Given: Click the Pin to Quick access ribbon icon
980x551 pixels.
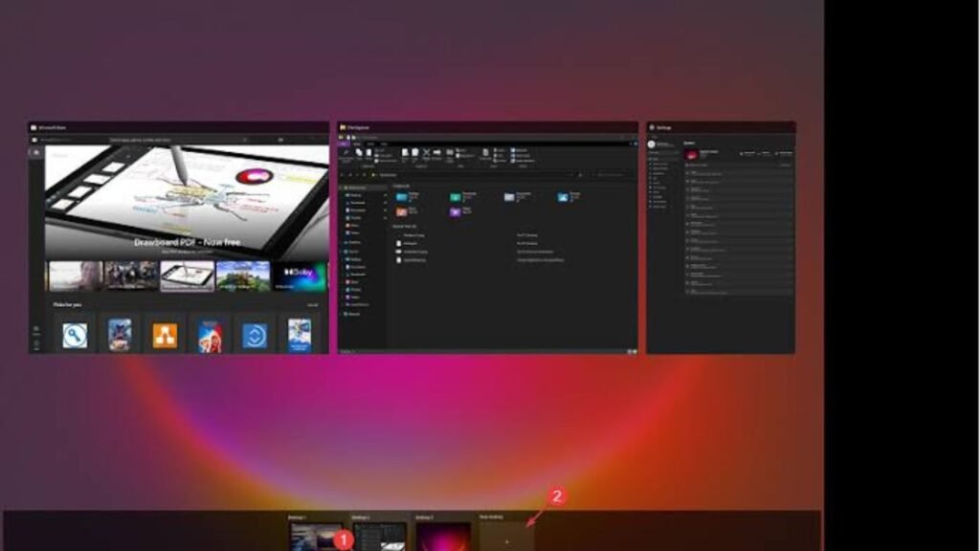Looking at the screenshot, I should pos(345,154).
